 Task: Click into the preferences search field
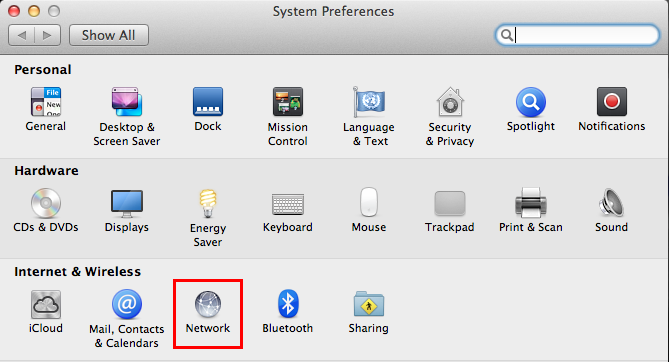point(577,35)
